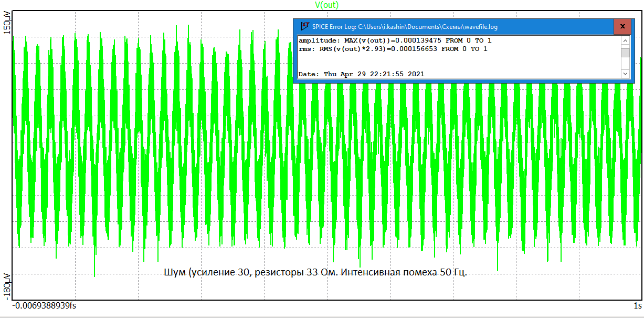Click the log scrollbar up arrow

[625, 40]
